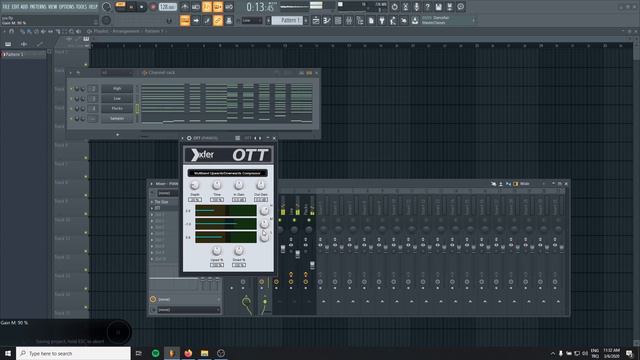Toggle the link multi-controller icon
This screenshot has width=640, height=360.
pyautogui.click(x=218, y=20)
